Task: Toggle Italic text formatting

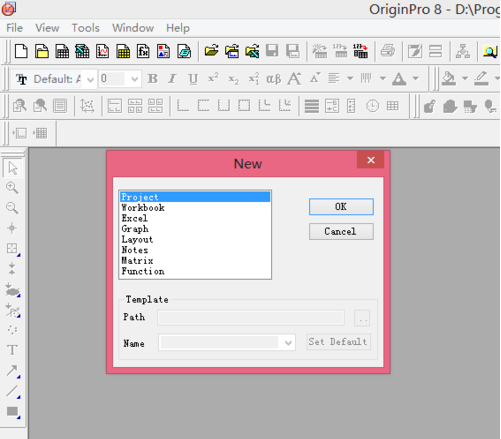Action: point(172,79)
